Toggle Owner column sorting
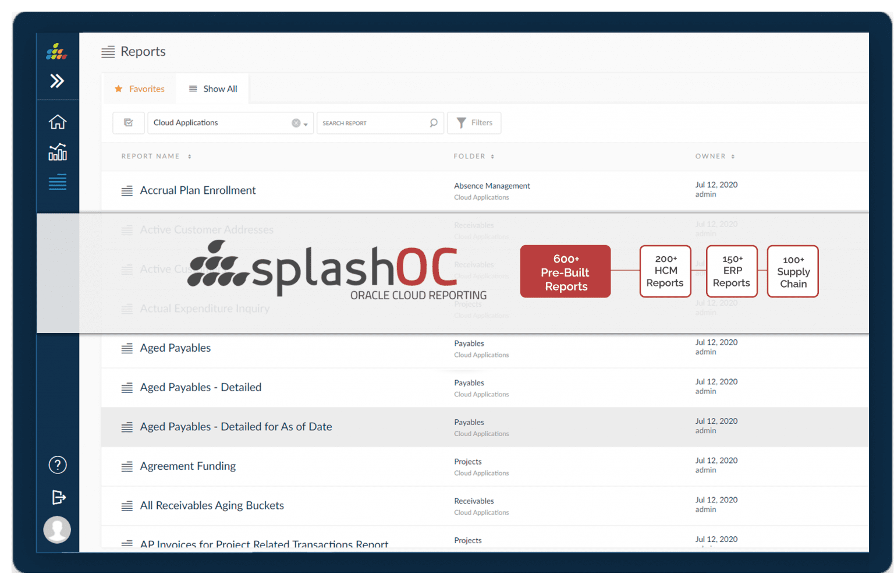This screenshot has width=894, height=588. click(732, 156)
